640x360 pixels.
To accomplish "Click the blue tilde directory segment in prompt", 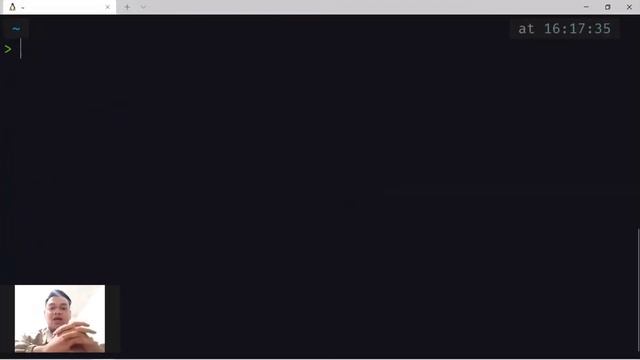I will click(16, 29).
